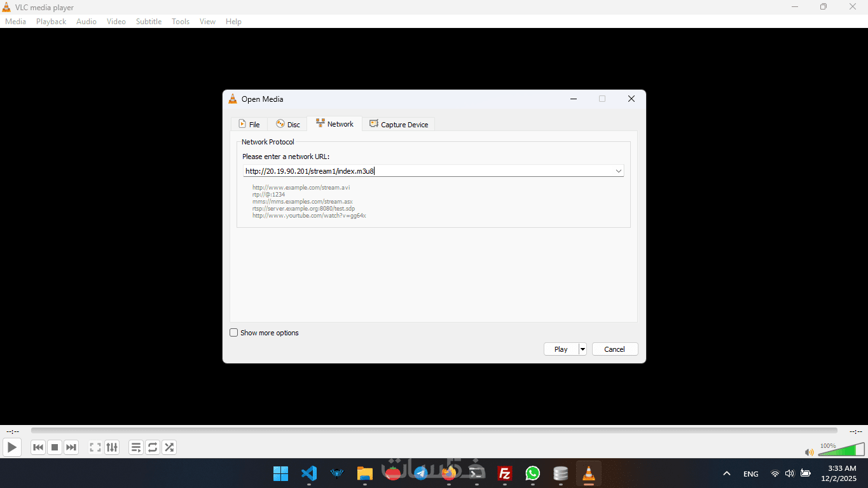Screen dimensions: 868x488
Task: Switch to the File tab
Action: pyautogui.click(x=249, y=124)
